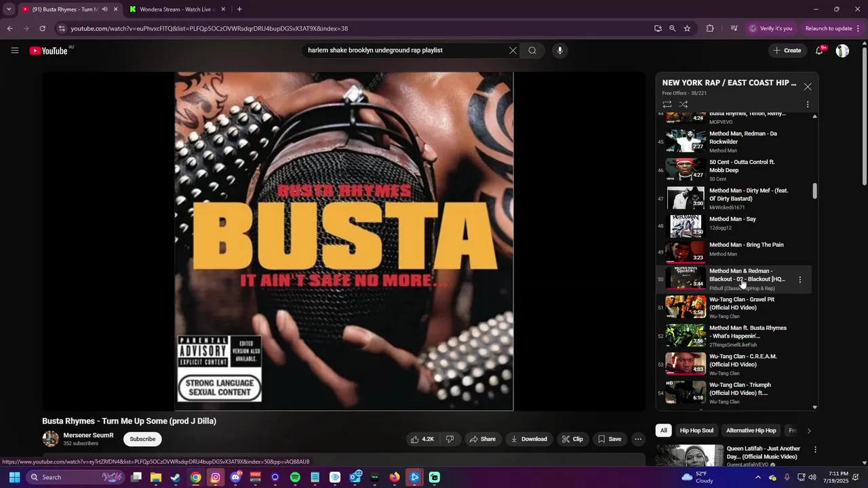Mute the Busta Rhymes tab via its speaker icon
The height and width of the screenshot is (488, 868).
[104, 9]
